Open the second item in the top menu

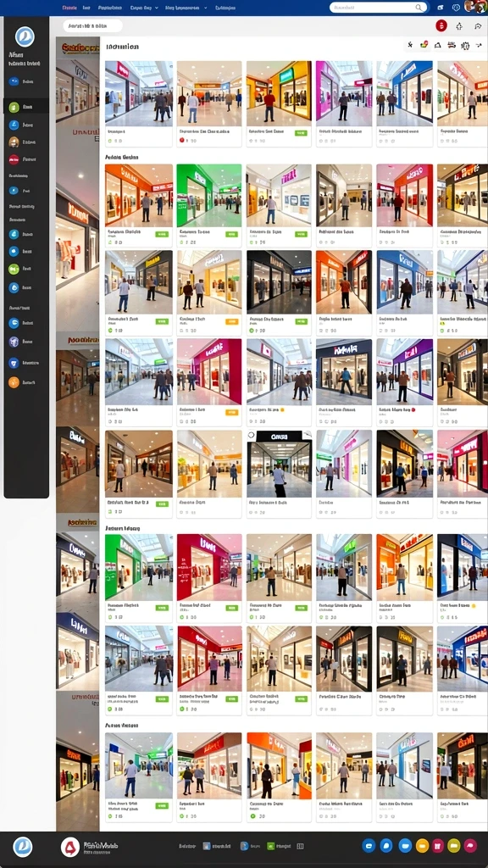tap(86, 8)
